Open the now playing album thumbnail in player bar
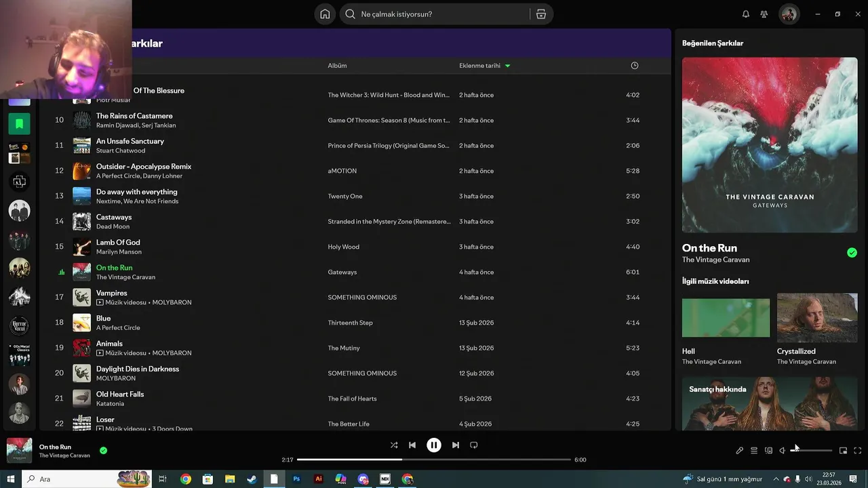868x488 pixels. (19, 451)
